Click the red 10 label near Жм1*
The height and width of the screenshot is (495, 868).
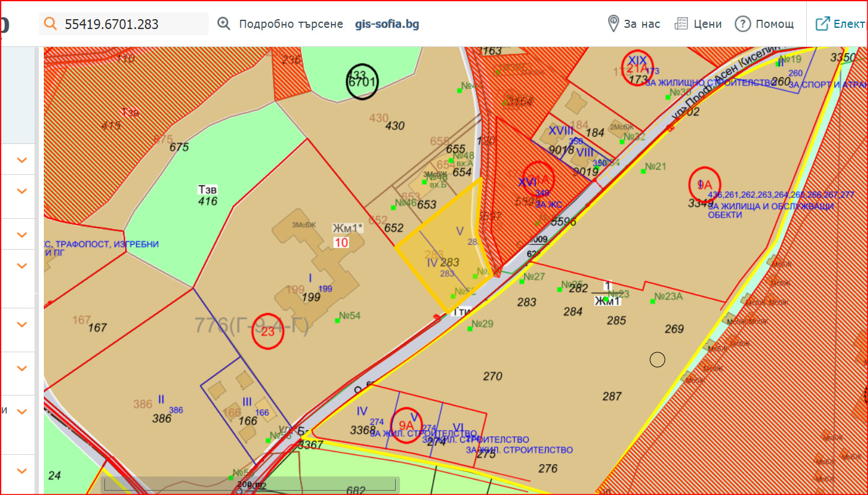point(341,242)
